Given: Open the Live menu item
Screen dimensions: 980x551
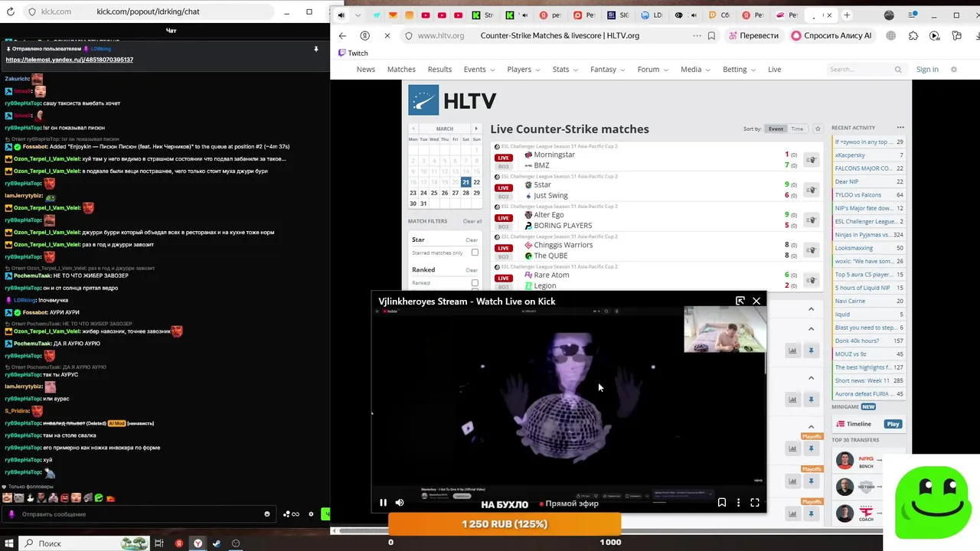Looking at the screenshot, I should tap(775, 69).
